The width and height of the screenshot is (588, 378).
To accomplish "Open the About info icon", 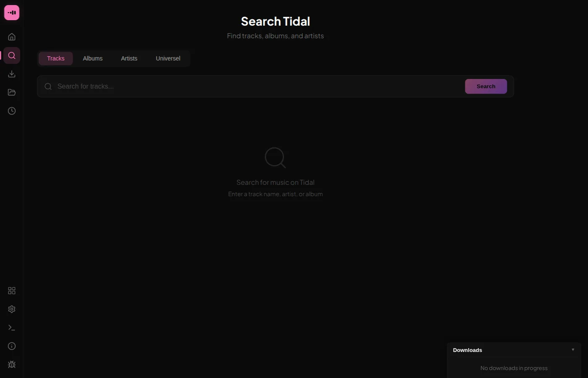I will [12, 346].
